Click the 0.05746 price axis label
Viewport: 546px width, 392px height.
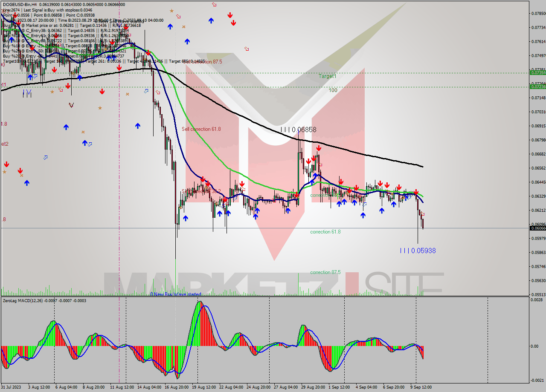click(x=539, y=266)
